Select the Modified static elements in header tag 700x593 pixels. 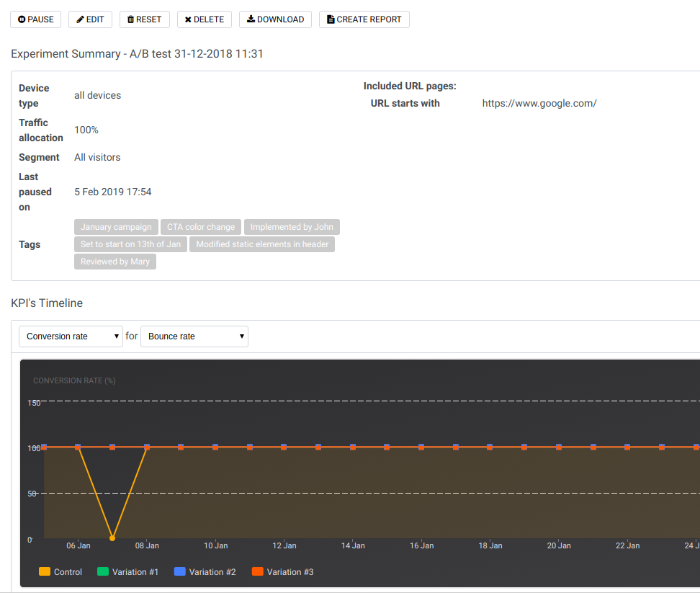262,244
